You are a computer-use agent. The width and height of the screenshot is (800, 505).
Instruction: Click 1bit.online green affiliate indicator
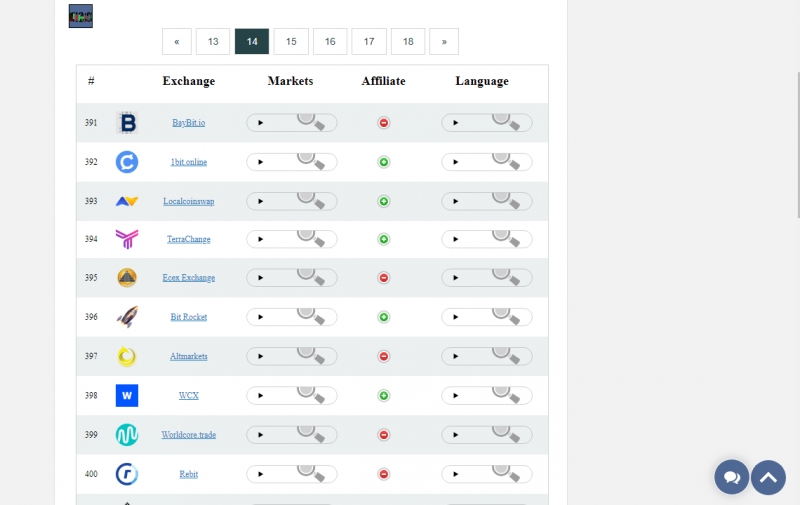point(384,162)
